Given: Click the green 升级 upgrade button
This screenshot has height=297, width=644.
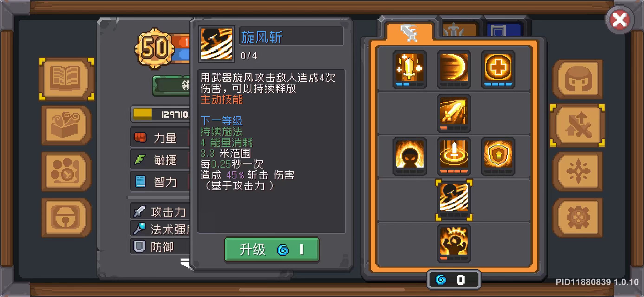Looking at the screenshot, I should tap(272, 249).
